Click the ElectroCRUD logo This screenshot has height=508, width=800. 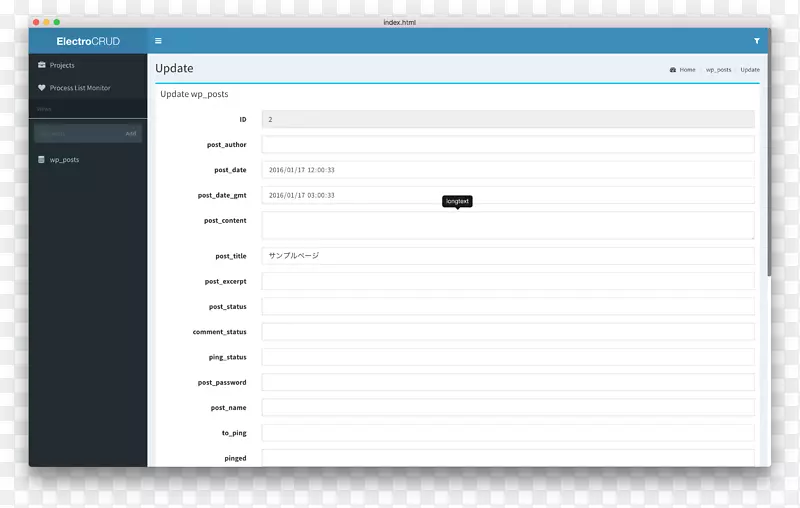(x=88, y=41)
